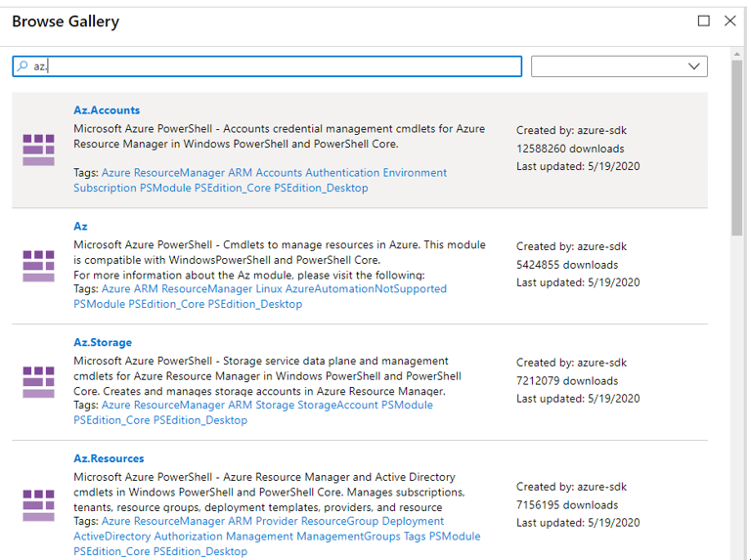This screenshot has width=751, height=560.
Task: Open the Az.Accounts module
Action: (x=107, y=110)
